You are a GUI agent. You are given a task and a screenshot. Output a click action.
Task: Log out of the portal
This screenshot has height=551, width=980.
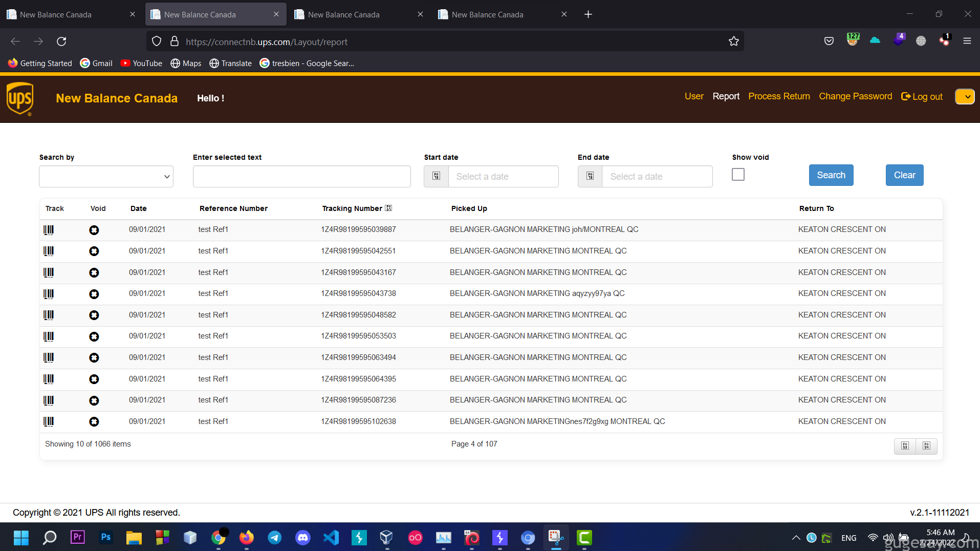[922, 97]
